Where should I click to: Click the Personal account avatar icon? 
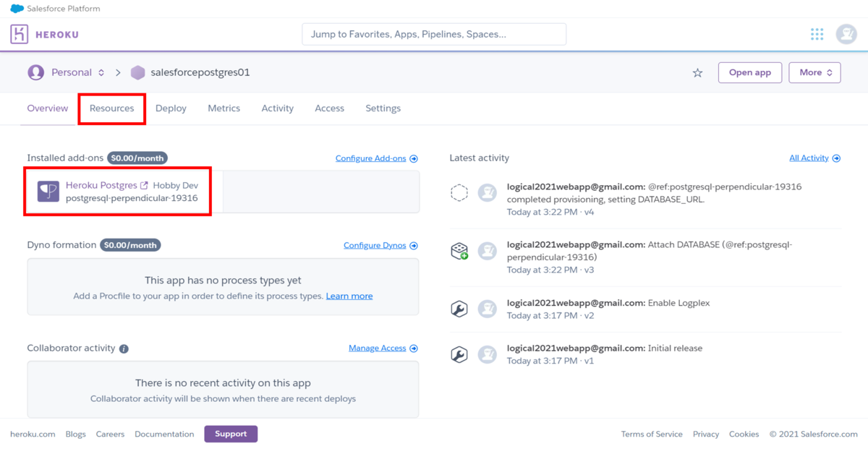pyautogui.click(x=35, y=72)
